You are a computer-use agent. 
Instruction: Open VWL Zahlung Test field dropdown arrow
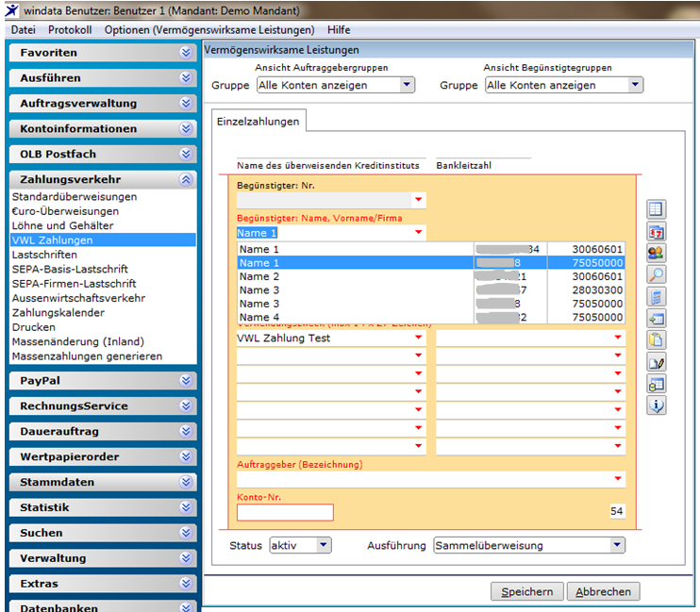point(418,338)
